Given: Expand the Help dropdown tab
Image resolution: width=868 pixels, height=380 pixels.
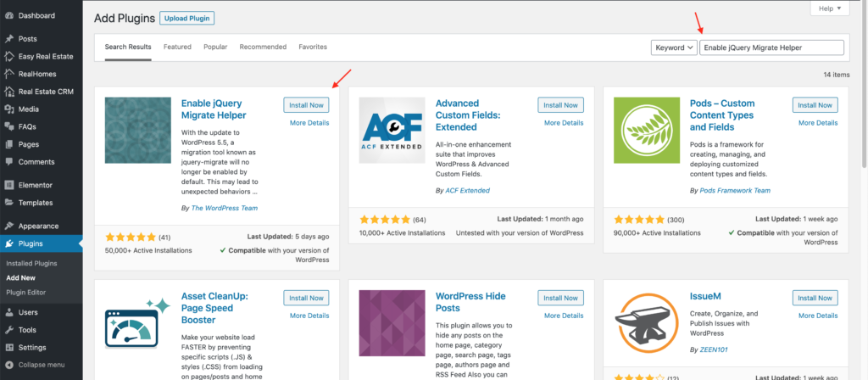Looking at the screenshot, I should (830, 8).
